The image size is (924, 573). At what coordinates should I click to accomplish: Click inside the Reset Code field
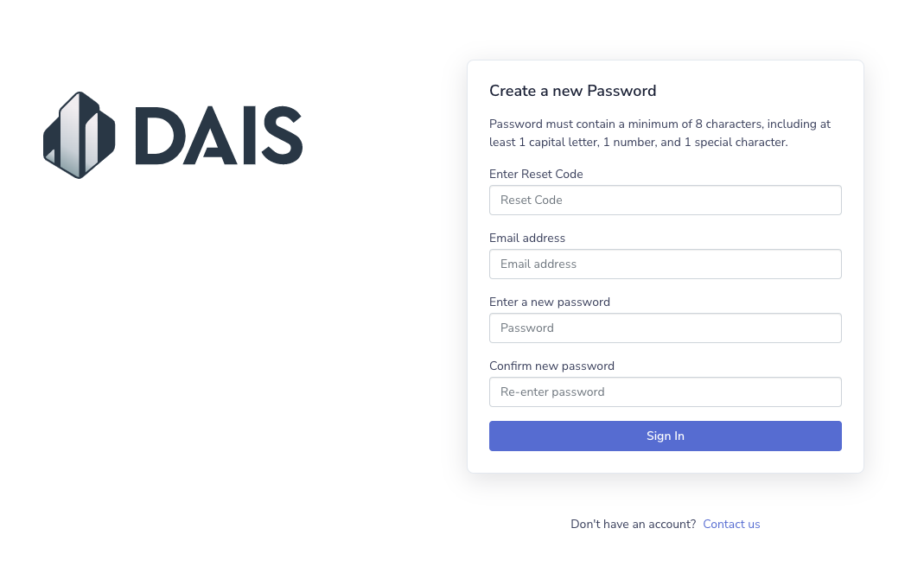[665, 200]
